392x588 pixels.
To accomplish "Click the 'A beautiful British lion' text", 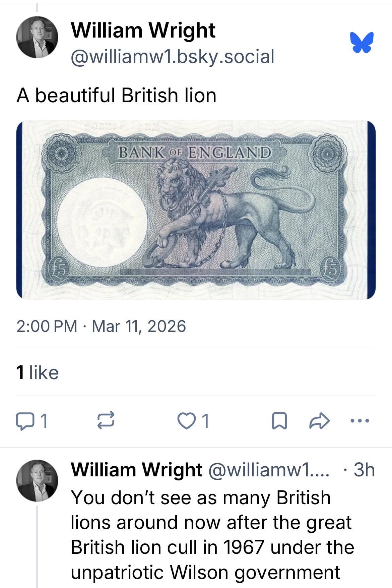I will click(x=116, y=95).
